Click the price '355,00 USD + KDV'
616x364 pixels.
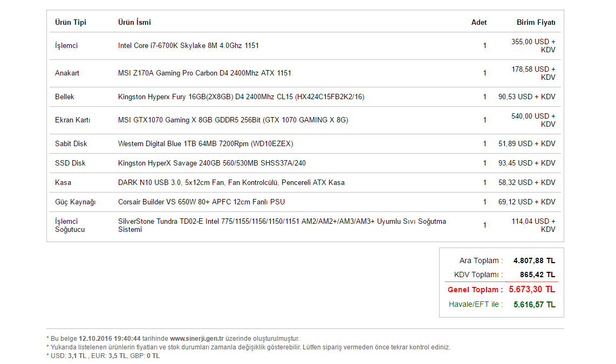pos(533,45)
